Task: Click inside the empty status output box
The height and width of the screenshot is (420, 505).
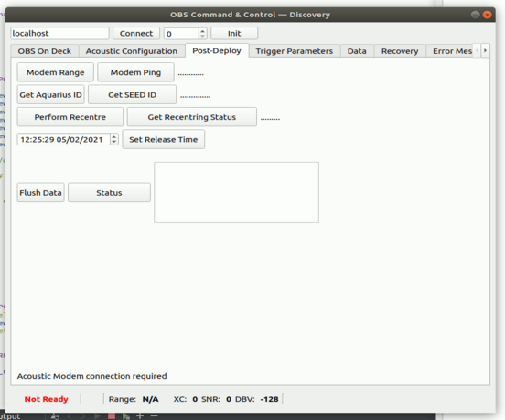Action: (236, 192)
